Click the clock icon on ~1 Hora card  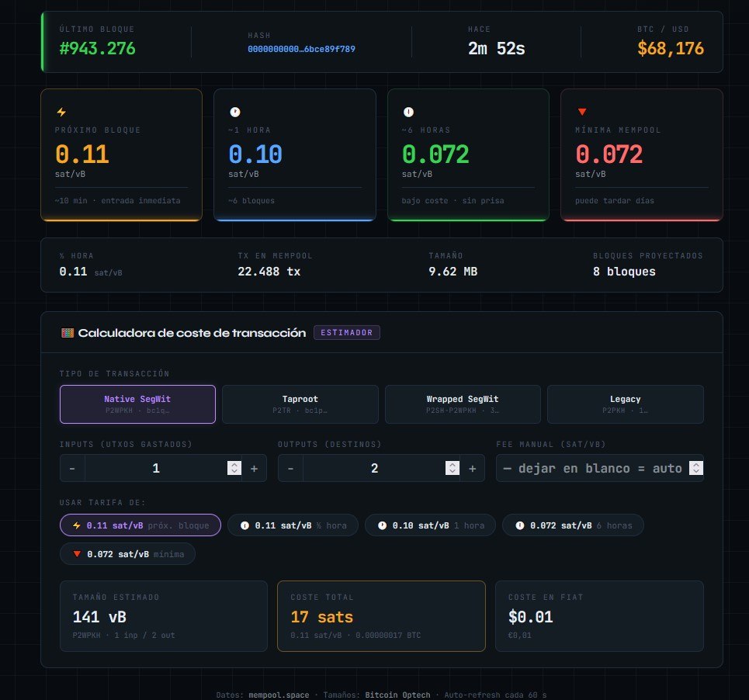pos(235,112)
